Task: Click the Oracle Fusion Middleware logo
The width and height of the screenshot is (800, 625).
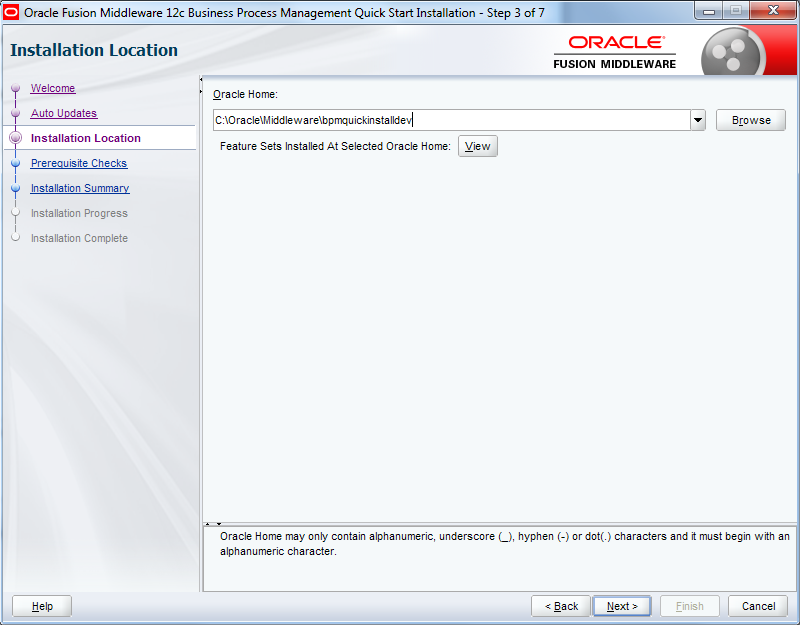Action: point(614,52)
